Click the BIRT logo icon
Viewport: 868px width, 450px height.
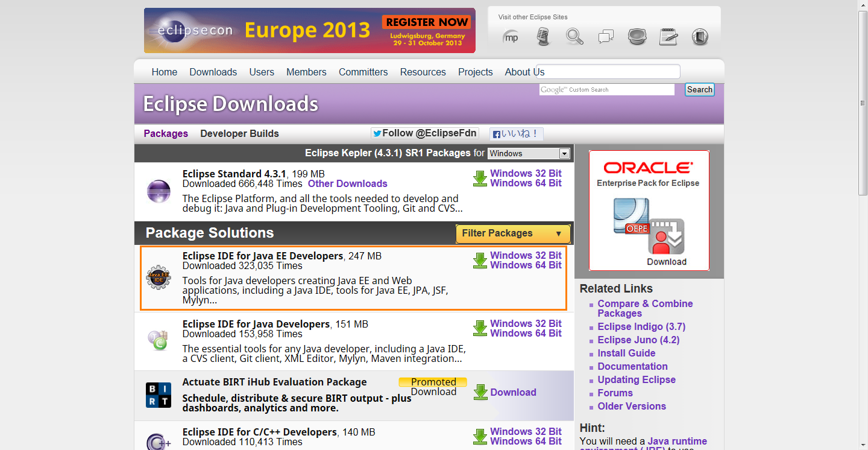click(x=159, y=395)
